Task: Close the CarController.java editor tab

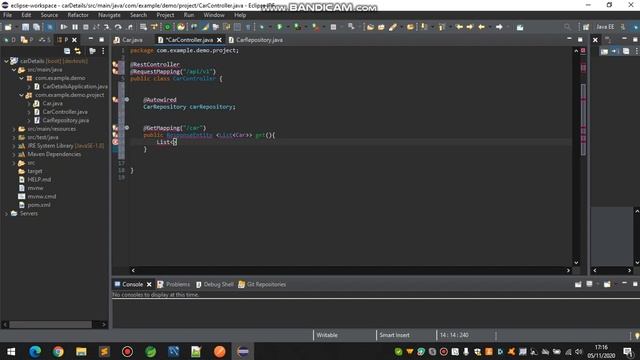Action: (219, 40)
